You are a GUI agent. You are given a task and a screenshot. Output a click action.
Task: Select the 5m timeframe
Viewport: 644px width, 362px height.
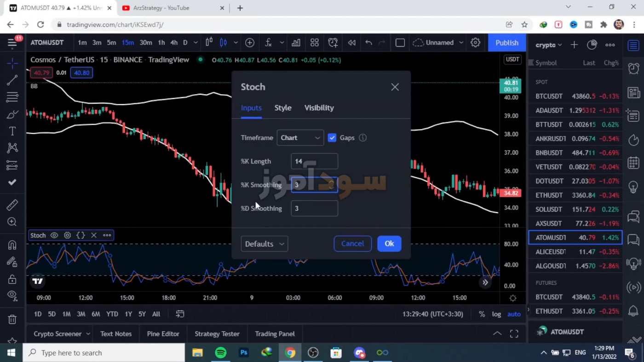click(111, 43)
